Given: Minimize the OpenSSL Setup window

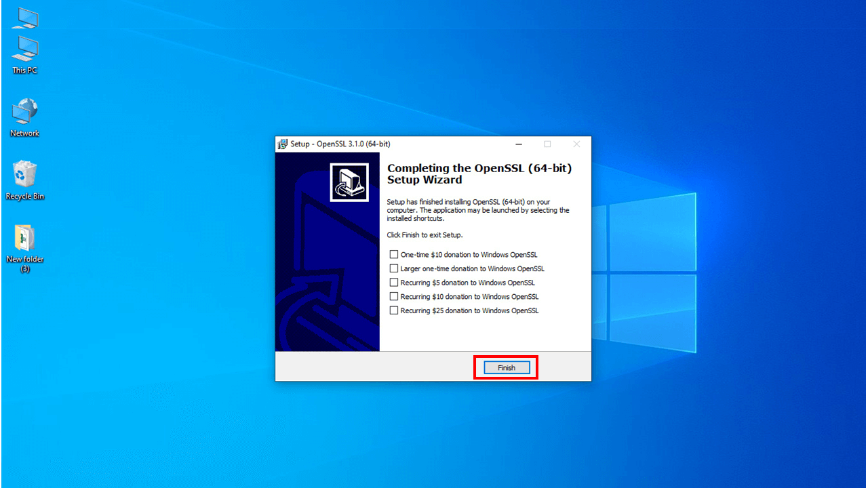Looking at the screenshot, I should pos(519,144).
